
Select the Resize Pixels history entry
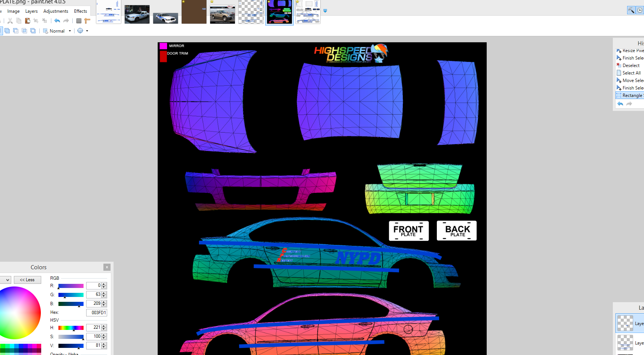(x=630, y=51)
